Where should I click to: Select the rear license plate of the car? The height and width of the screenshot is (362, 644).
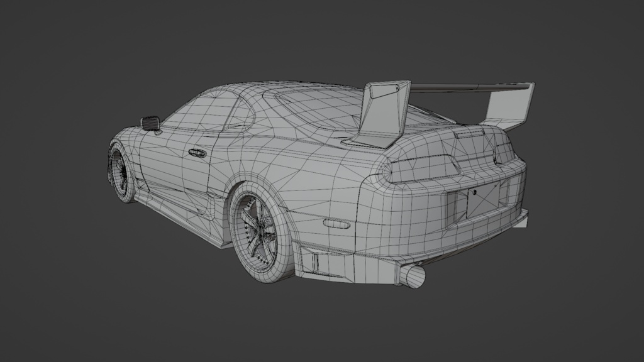[x=483, y=200]
